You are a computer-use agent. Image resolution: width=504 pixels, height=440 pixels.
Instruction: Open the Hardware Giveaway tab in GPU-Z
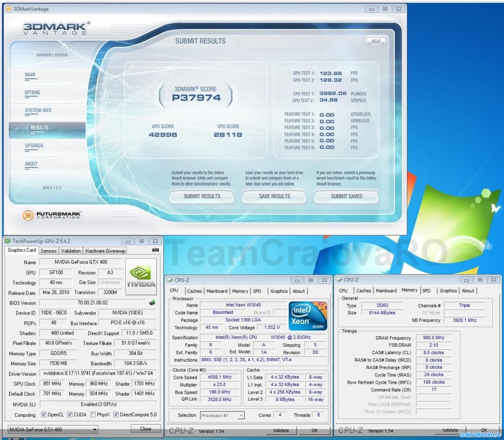pyautogui.click(x=105, y=251)
